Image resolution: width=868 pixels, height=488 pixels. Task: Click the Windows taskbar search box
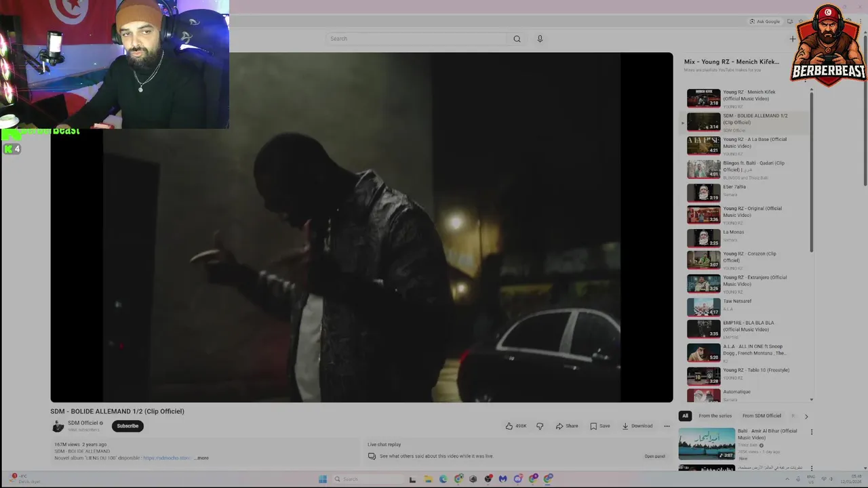(x=367, y=479)
